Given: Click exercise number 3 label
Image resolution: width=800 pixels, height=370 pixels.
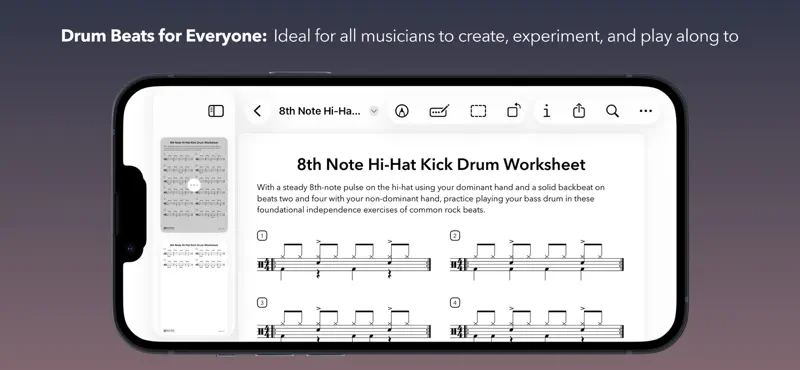Looking at the screenshot, I should click(x=262, y=303).
